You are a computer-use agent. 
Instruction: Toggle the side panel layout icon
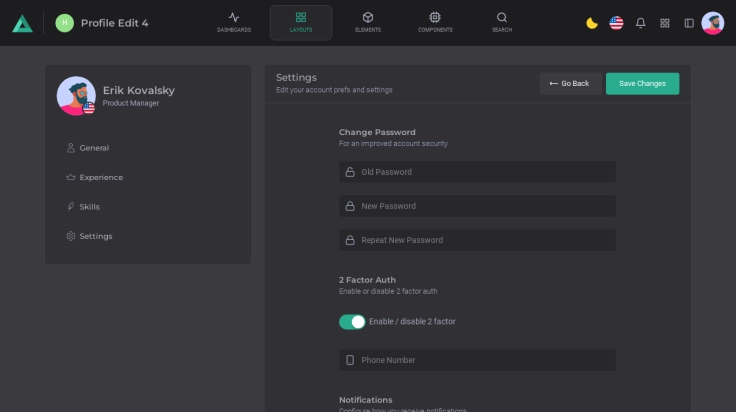(689, 23)
